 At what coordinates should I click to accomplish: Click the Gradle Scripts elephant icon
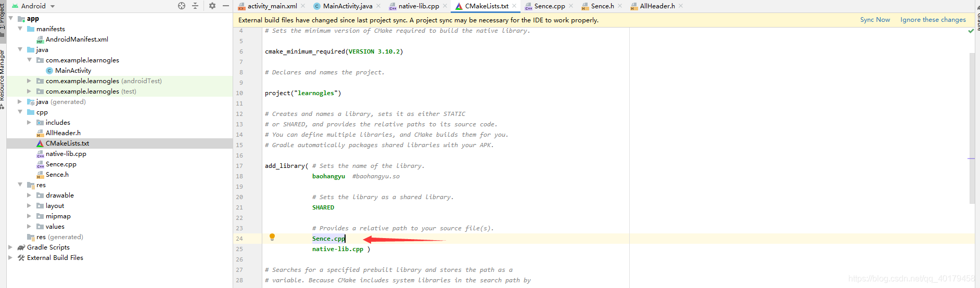(21, 247)
